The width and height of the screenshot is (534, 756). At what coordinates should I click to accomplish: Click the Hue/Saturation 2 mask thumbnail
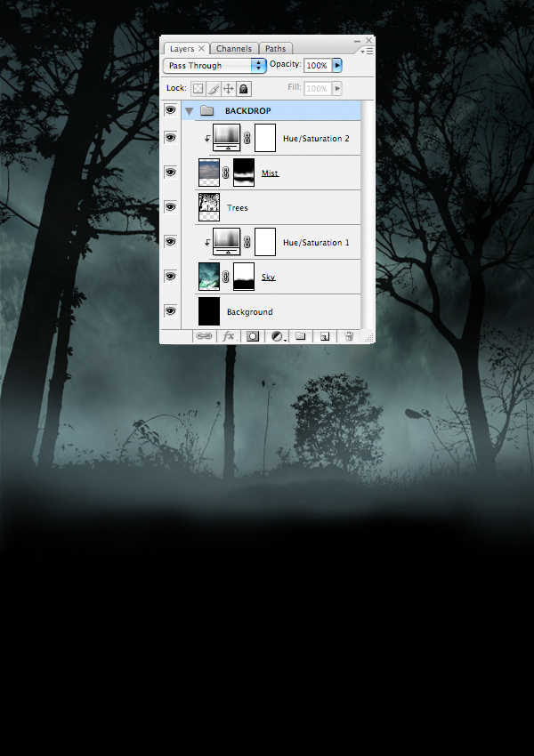click(x=265, y=138)
